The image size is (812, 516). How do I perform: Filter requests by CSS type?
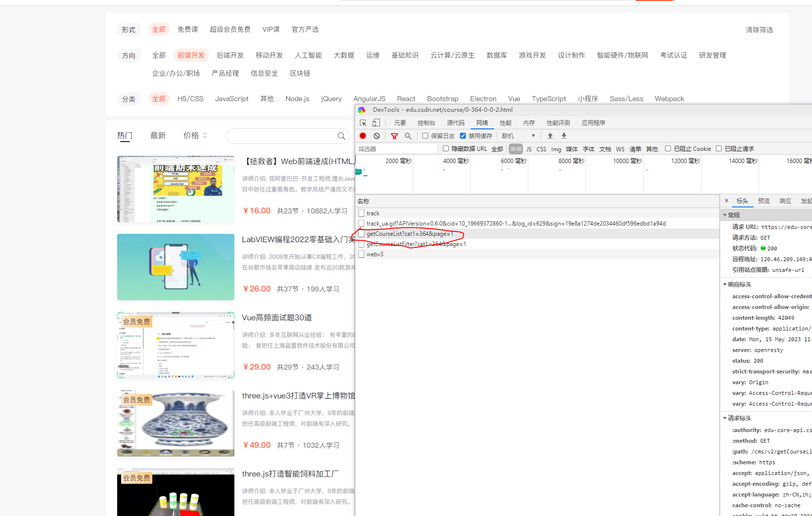point(541,149)
